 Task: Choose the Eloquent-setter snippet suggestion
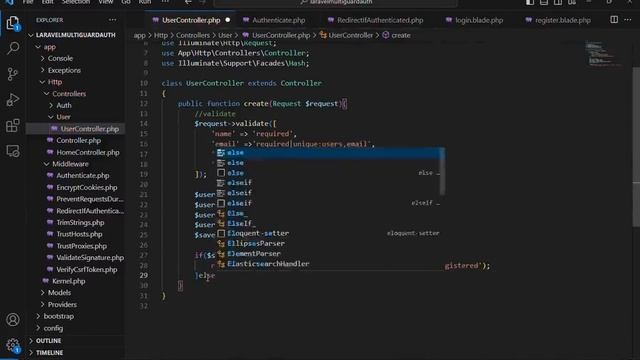click(328, 233)
